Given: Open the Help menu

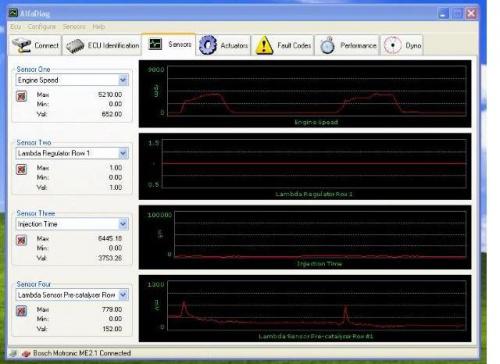Looking at the screenshot, I should click(99, 26).
